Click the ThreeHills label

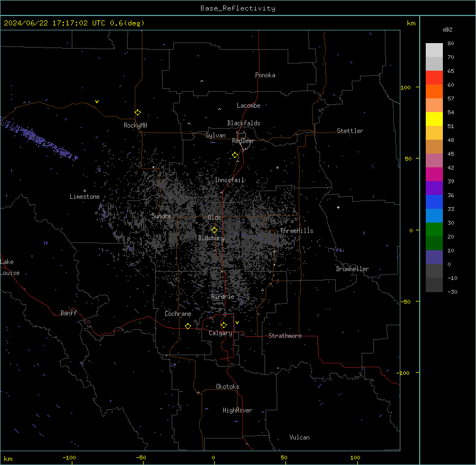[x=297, y=231]
